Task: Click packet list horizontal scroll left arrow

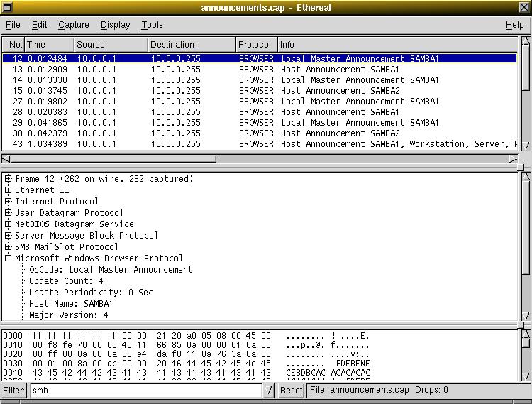Action: (6, 159)
